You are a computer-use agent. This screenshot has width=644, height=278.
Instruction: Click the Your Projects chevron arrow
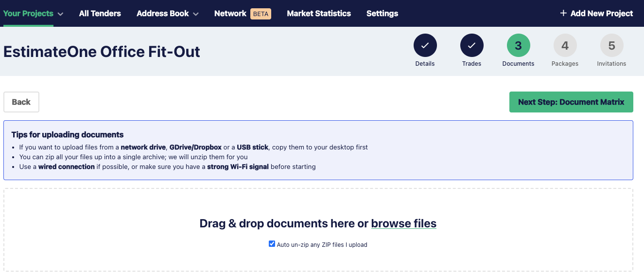click(x=60, y=14)
